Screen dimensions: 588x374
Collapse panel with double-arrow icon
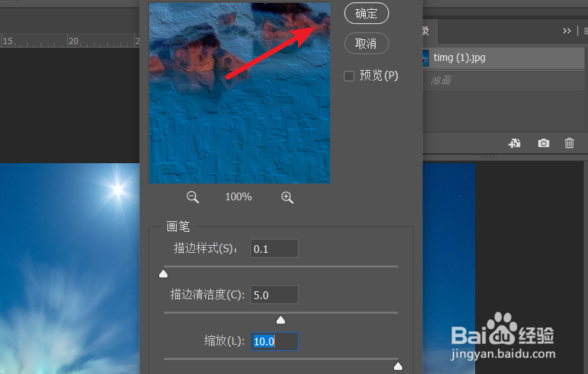(x=567, y=31)
